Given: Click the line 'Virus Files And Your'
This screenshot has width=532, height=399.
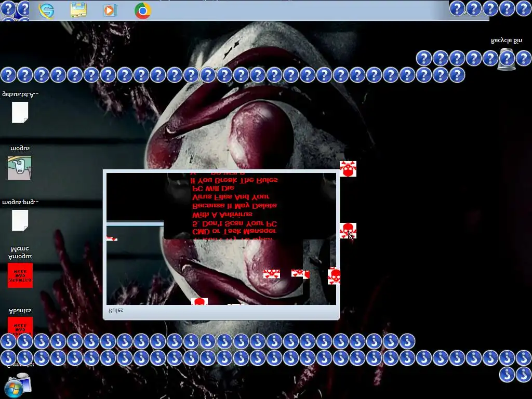Looking at the screenshot, I should tap(231, 197).
